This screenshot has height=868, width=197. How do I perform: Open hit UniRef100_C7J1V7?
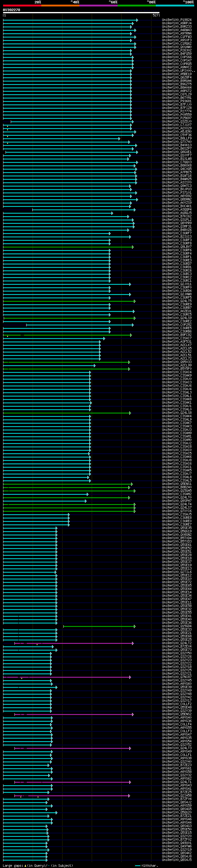176,125
